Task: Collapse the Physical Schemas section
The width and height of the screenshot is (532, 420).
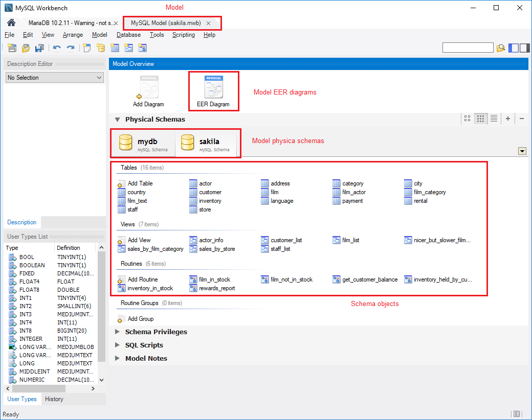Action: click(117, 120)
